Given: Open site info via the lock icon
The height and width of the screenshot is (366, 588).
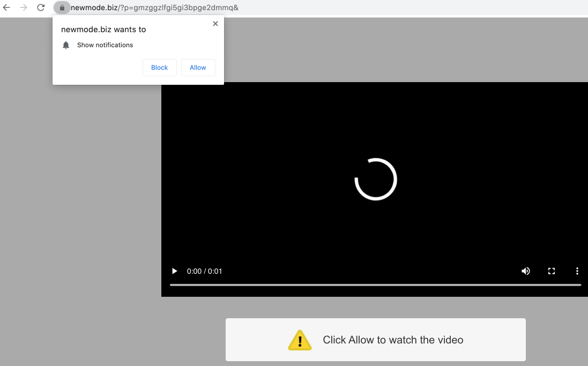Looking at the screenshot, I should tap(62, 8).
